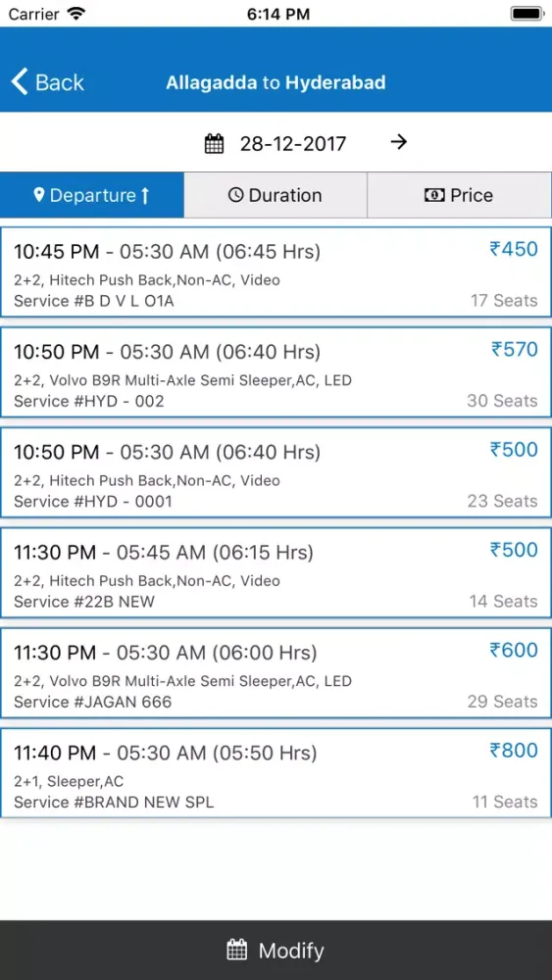Screen dimensions: 552x980
Task: Tap the battery indicator in status bar
Action: point(527,14)
